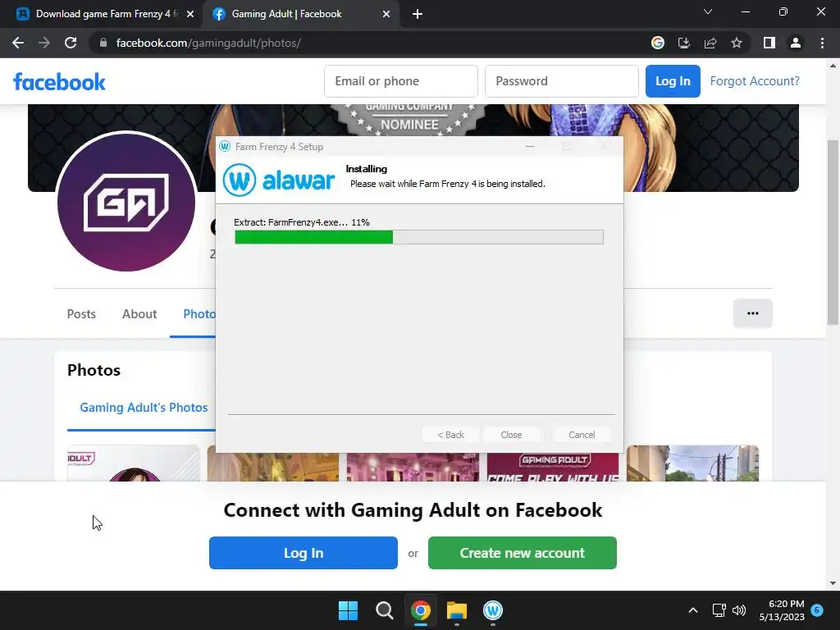The height and width of the screenshot is (630, 840).
Task: Show hidden system tray icons
Action: tap(692, 610)
